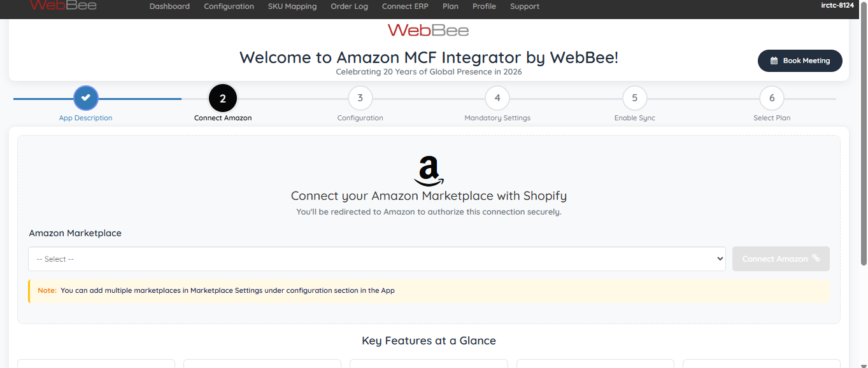868x368 pixels.
Task: Open the Dashboard menu item
Action: point(169,6)
